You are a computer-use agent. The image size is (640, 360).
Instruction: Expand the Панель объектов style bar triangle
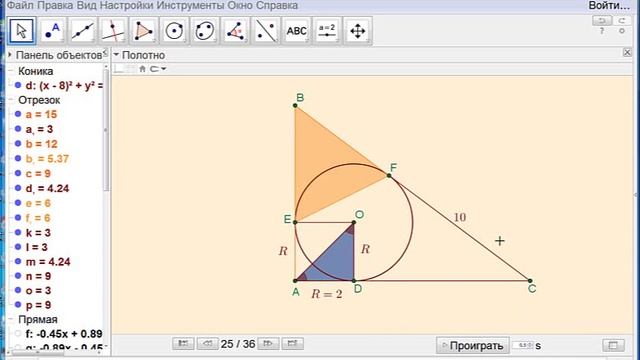pyautogui.click(x=10, y=55)
